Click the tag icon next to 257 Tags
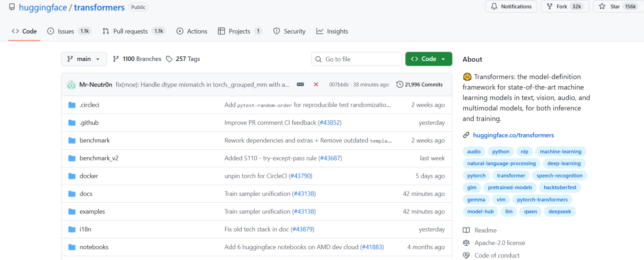This screenshot has height=260, width=644. 169,59
